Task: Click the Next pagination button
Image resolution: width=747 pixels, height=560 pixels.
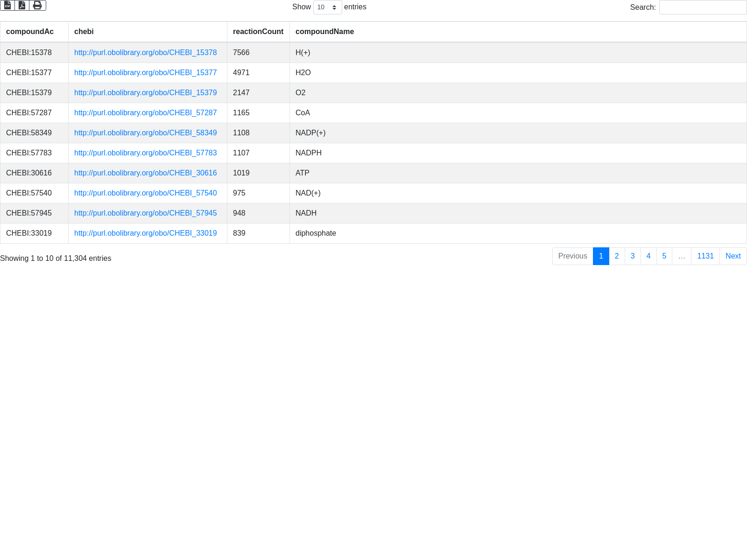Action: coord(733,256)
